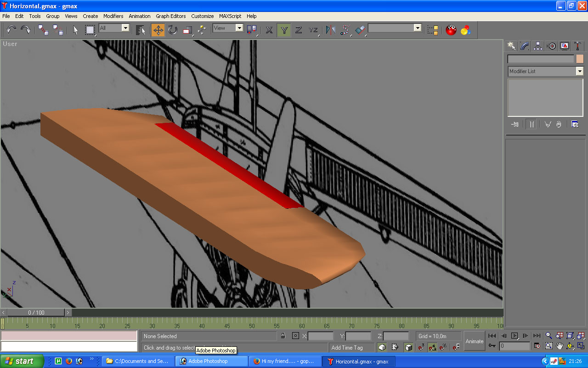Click the Select by Name icon
The image size is (588, 368).
coord(141,30)
